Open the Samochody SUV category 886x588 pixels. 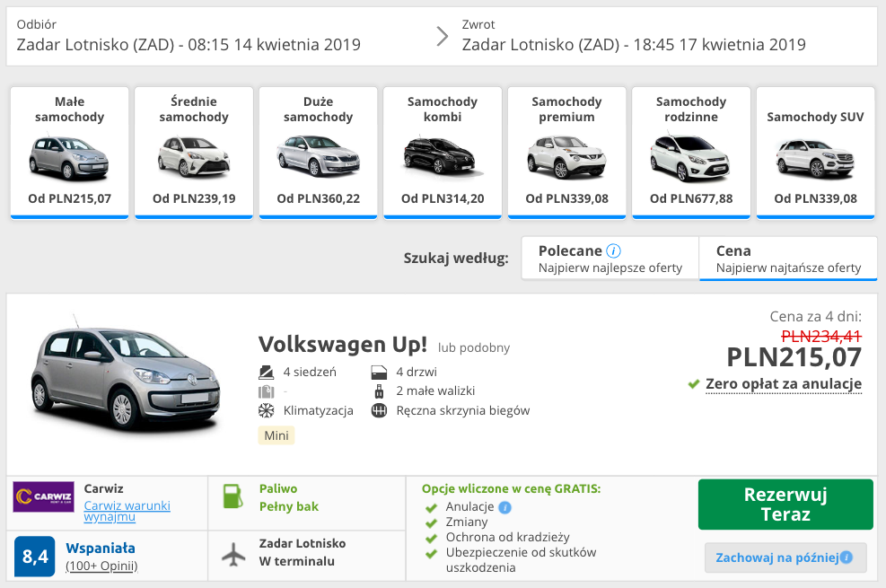815,153
